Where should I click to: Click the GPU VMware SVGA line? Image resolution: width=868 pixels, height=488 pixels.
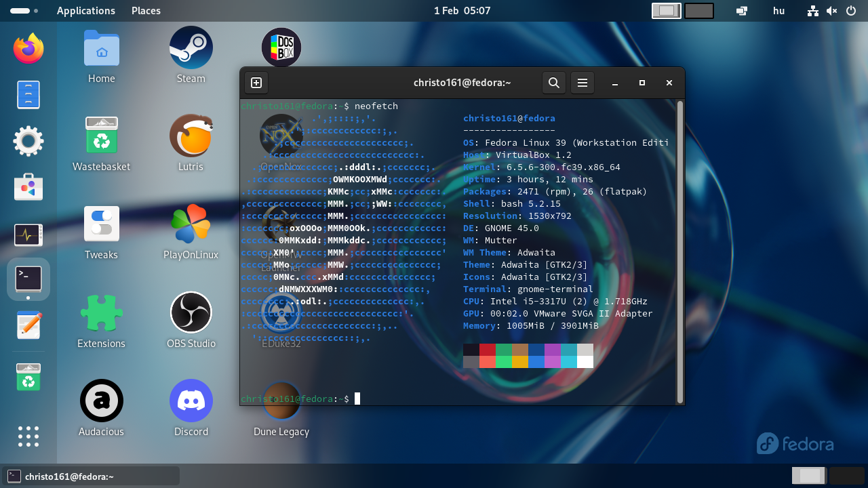click(558, 314)
